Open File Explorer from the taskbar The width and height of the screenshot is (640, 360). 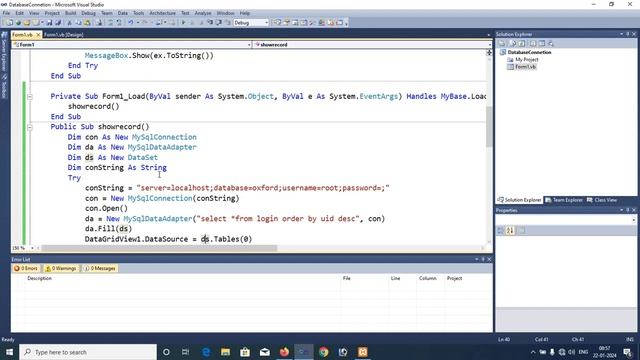tap(225, 352)
